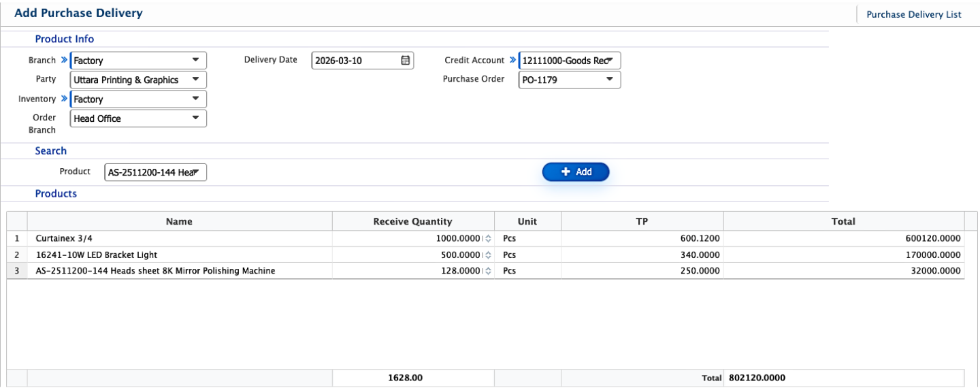Adjust quantity stepper for Mirror Polishing Machine row
Viewport: 980px width, 390px height.
487,271
